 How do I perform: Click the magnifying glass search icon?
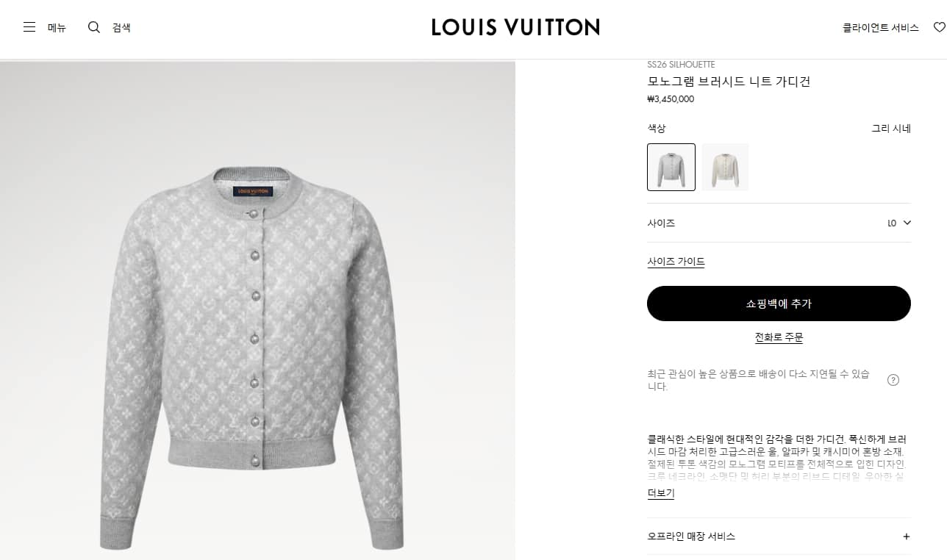click(x=94, y=27)
